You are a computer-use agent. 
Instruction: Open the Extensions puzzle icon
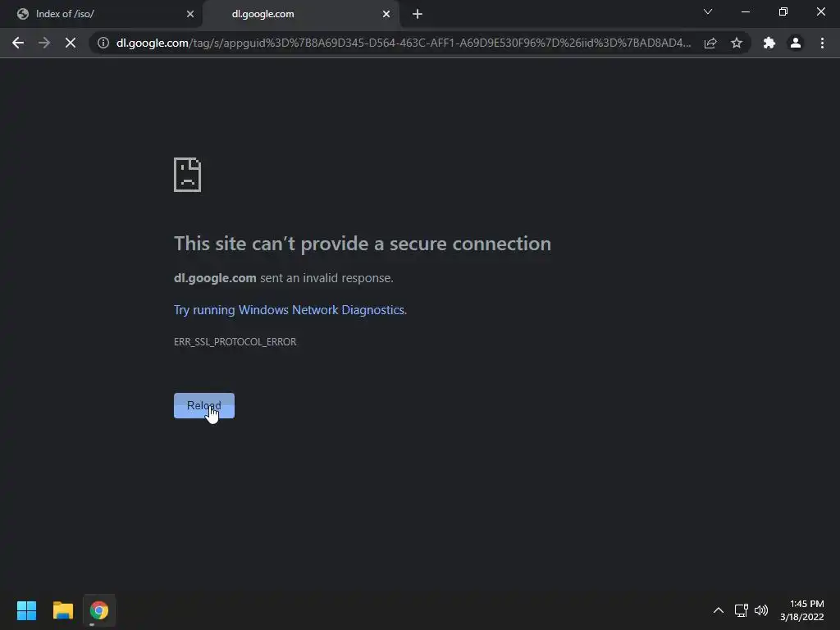click(769, 43)
